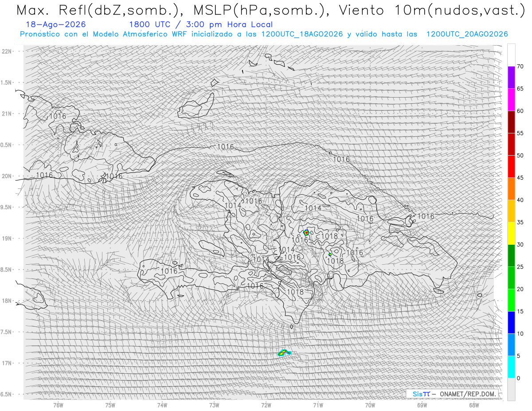532x411 pixels.
Task: Click the purple 65-70 dBZ color band
Action: tap(511, 78)
